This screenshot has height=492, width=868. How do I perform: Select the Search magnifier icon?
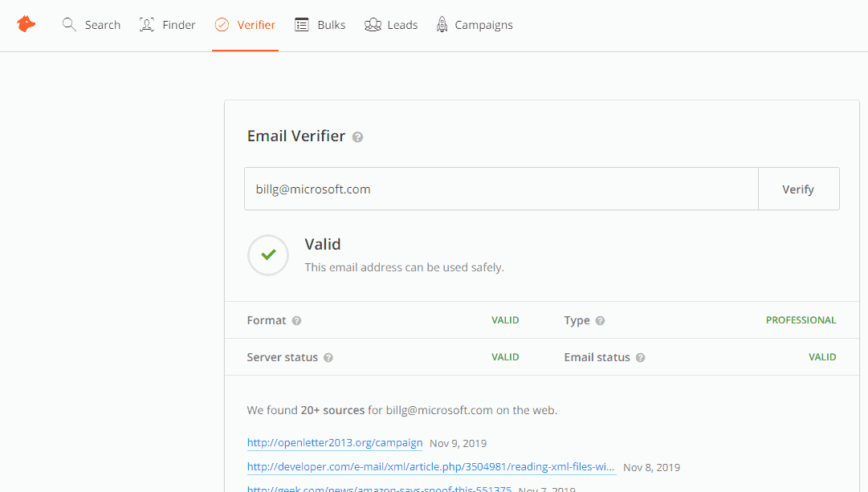pos(69,24)
